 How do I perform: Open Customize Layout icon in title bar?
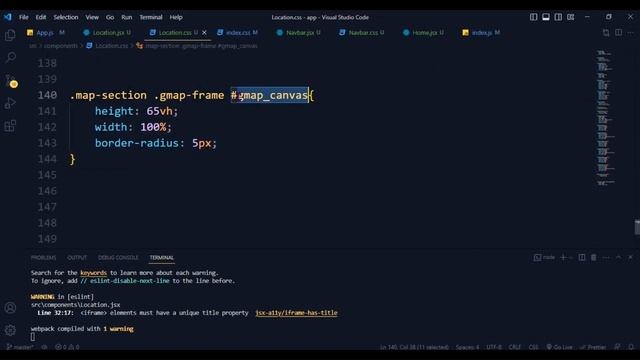point(571,17)
